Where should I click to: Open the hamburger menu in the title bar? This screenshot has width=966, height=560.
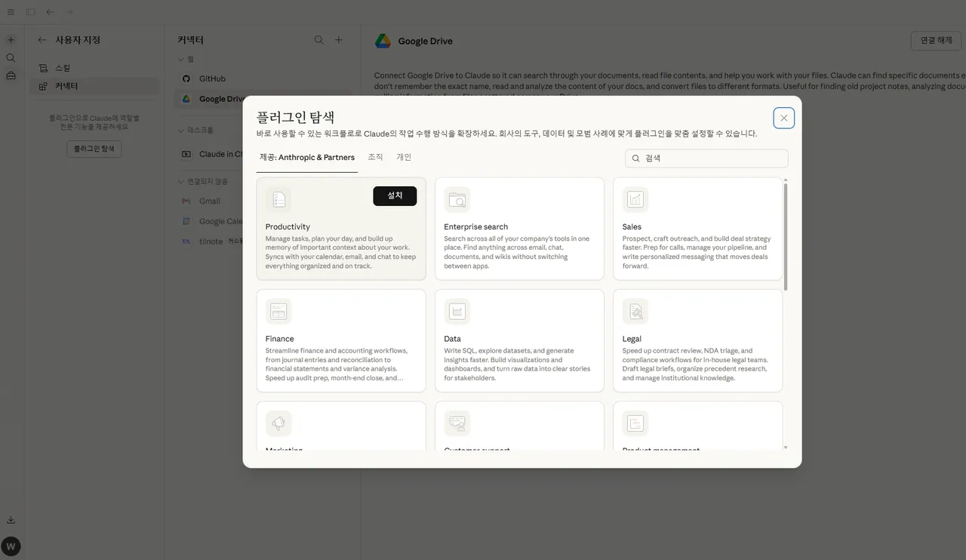pos(11,12)
